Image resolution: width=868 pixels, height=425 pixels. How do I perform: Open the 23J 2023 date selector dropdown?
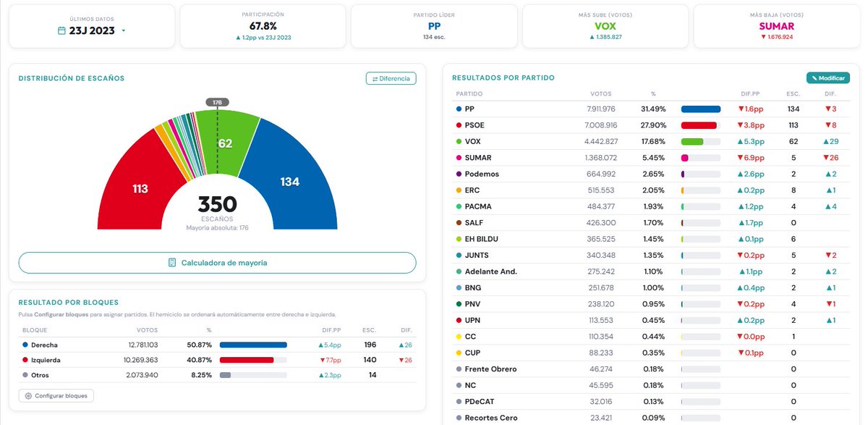pyautogui.click(x=92, y=30)
